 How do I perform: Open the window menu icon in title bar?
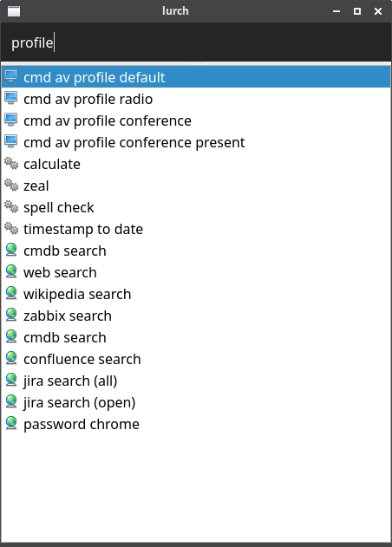(x=14, y=11)
